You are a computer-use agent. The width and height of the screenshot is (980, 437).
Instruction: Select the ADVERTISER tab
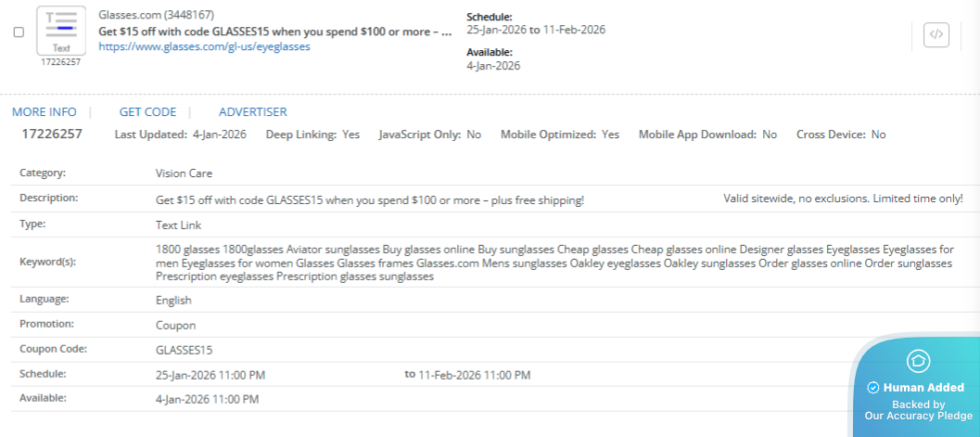coord(252,111)
